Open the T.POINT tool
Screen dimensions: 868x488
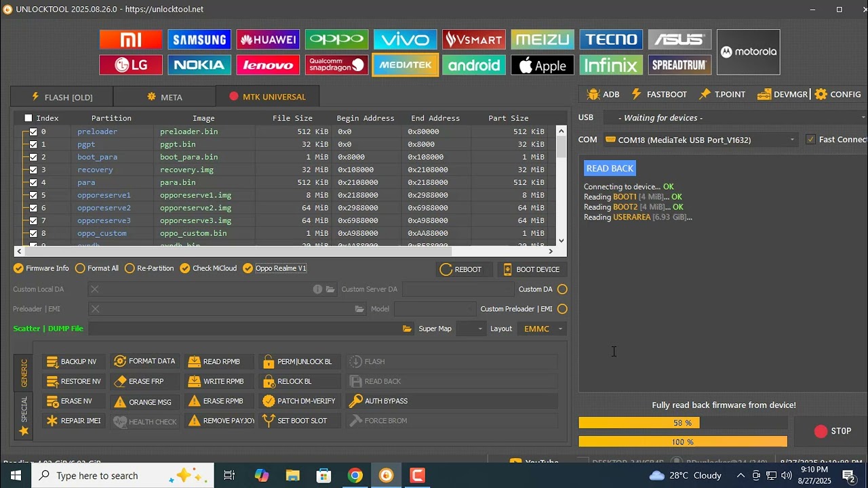[x=722, y=94]
